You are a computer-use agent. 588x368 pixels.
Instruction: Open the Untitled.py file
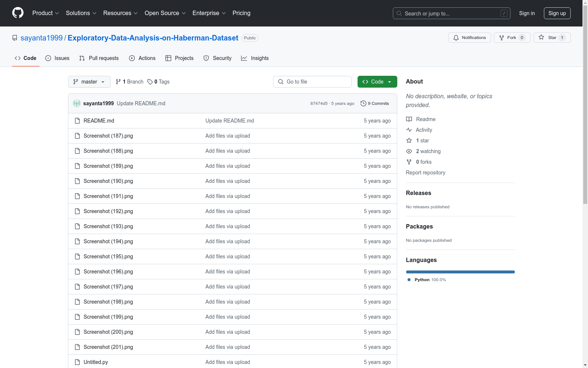(96, 362)
